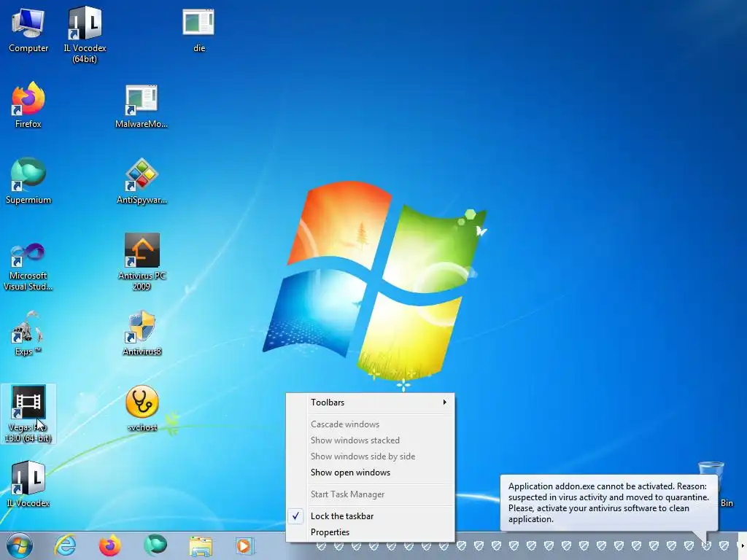Screen dimensions: 747x560
Task: Select the Firefox desktop shortcut
Action: (28, 105)
